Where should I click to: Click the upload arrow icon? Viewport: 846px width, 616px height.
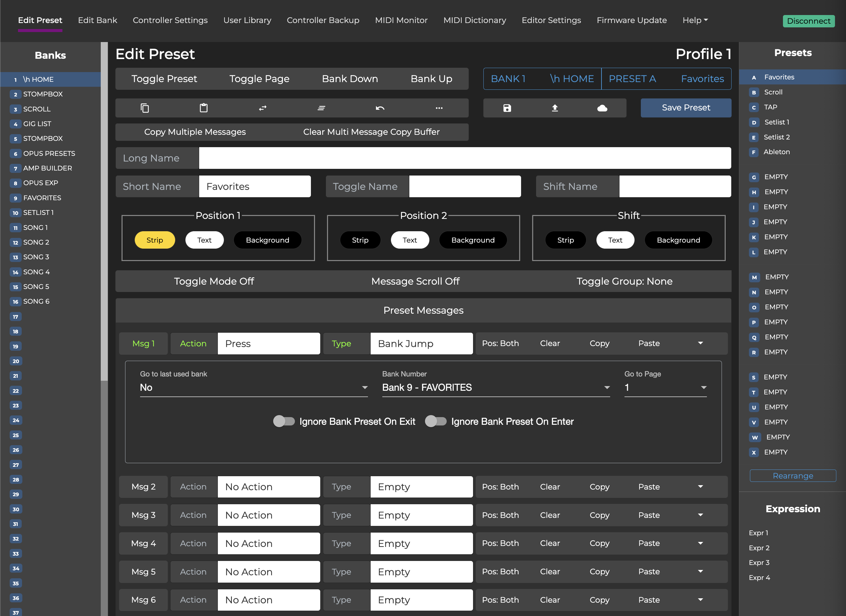pos(555,108)
